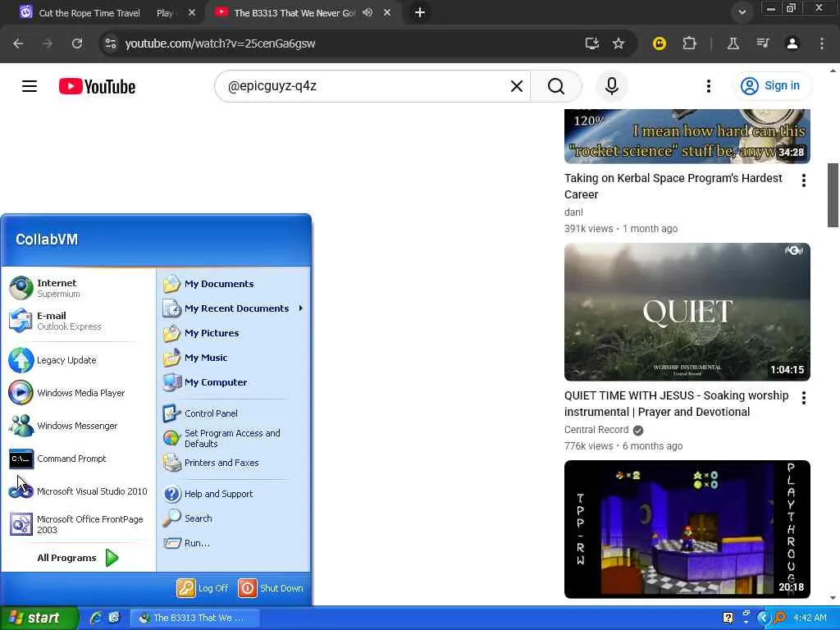Open the TPP-RW playthrough thumbnail

pyautogui.click(x=687, y=529)
